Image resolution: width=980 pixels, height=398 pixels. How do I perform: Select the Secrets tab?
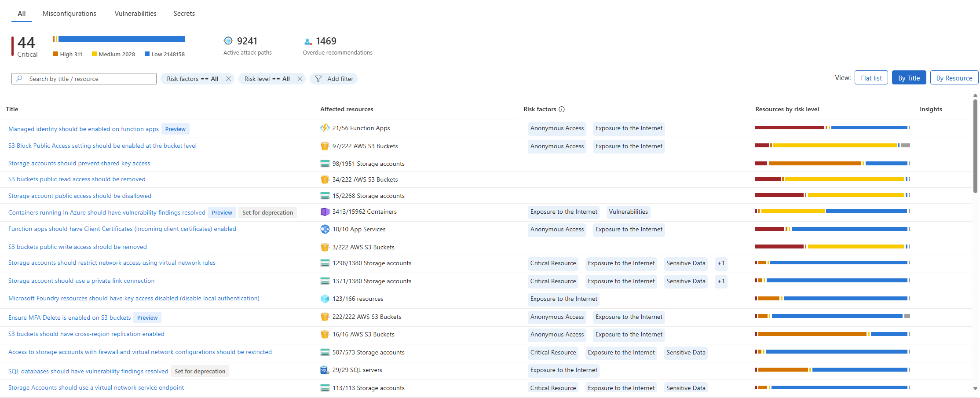[184, 14]
